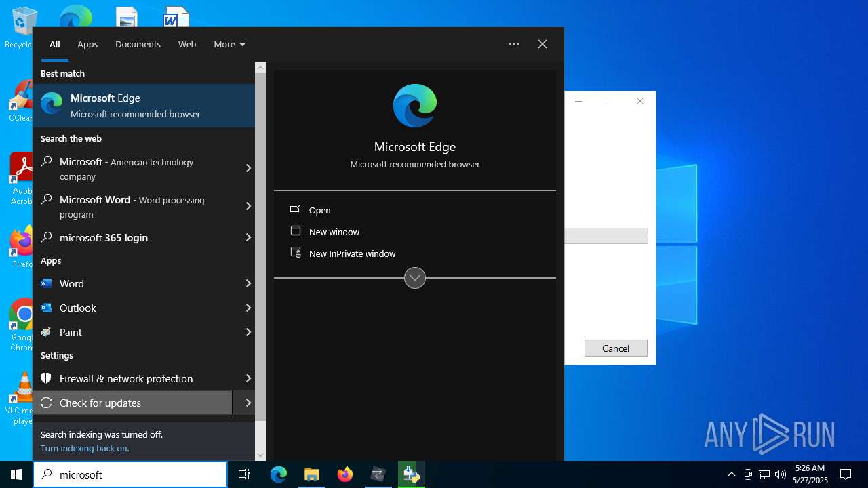Click the Windows Start button
The image size is (868, 488).
(x=16, y=474)
